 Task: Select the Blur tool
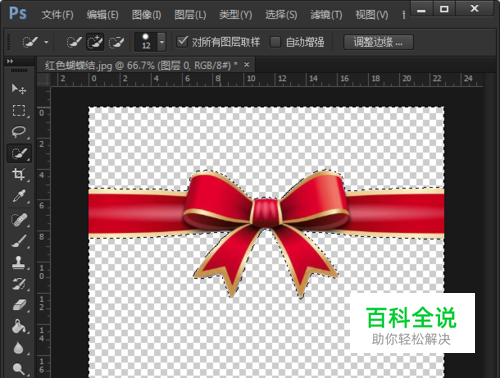pyautogui.click(x=19, y=348)
